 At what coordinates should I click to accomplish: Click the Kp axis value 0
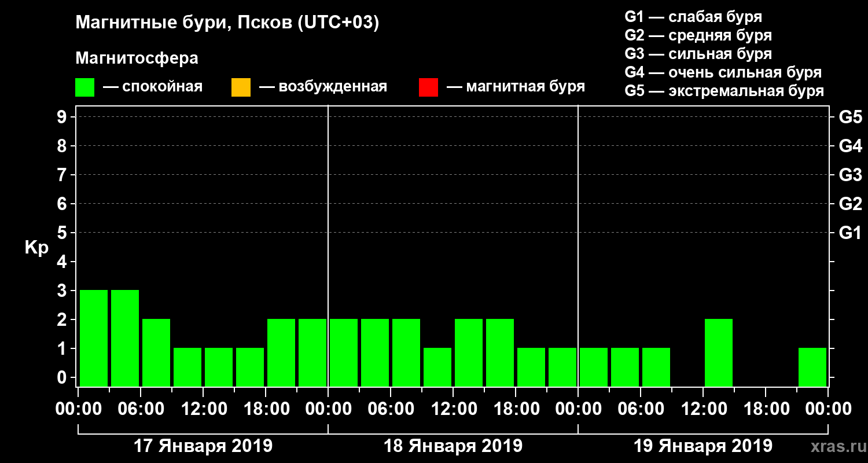click(x=63, y=377)
